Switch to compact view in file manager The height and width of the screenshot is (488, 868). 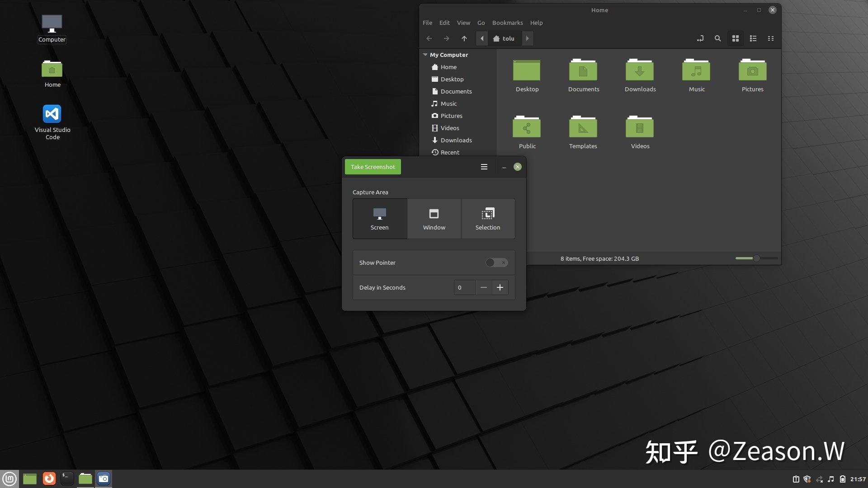(771, 38)
